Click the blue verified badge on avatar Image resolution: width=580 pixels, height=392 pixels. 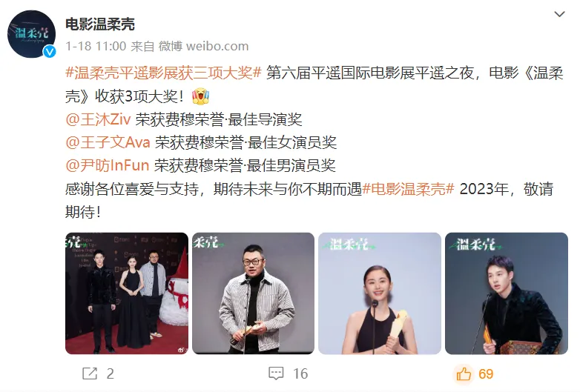click(50, 52)
